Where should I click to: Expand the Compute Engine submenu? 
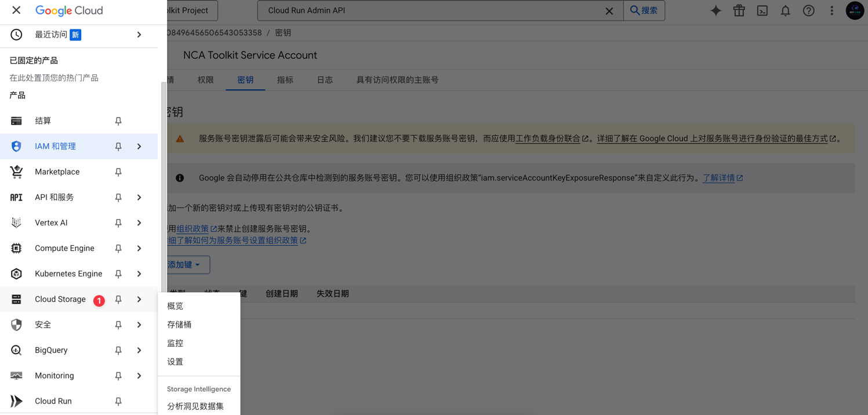point(139,248)
